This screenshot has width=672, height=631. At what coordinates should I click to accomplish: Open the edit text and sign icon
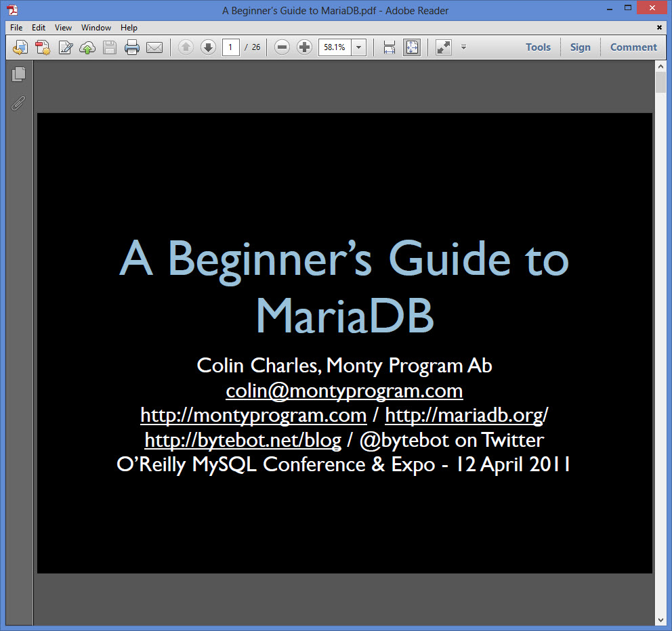tap(66, 47)
